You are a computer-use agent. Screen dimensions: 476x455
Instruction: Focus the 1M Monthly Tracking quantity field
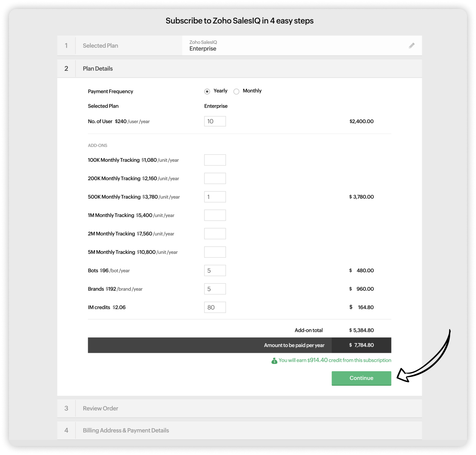[x=215, y=215]
